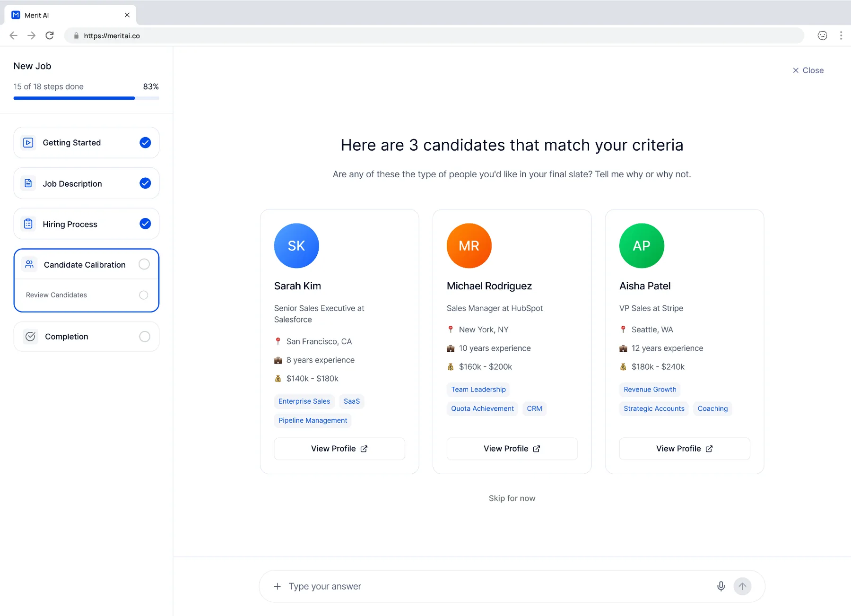This screenshot has width=851, height=616.
Task: View Sarah Kim's profile
Action: (339, 449)
